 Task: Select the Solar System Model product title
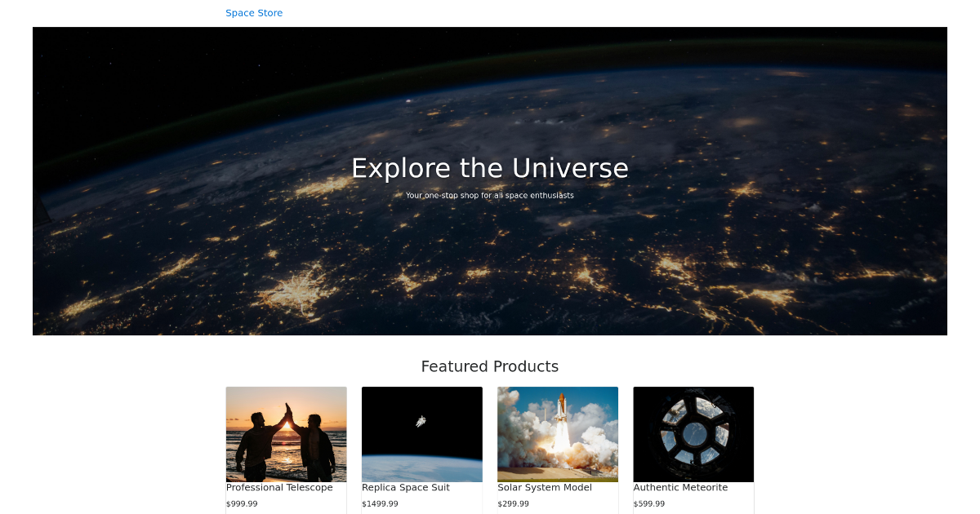coord(545,487)
